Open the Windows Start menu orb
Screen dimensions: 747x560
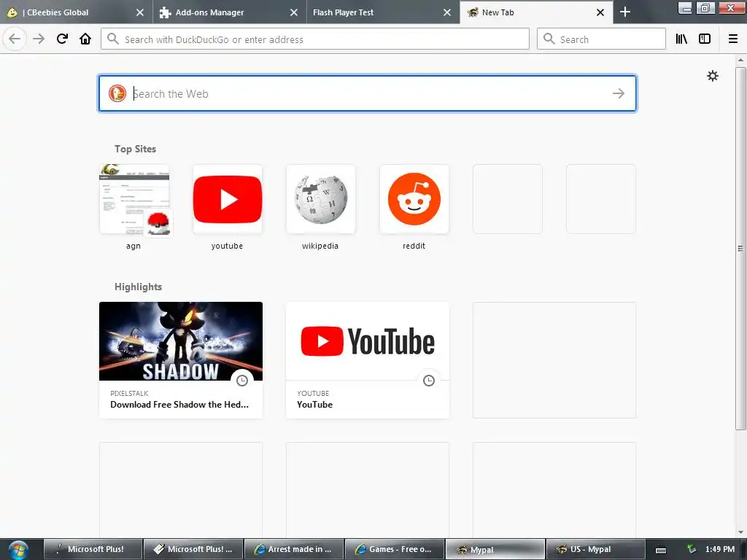pos(18,550)
